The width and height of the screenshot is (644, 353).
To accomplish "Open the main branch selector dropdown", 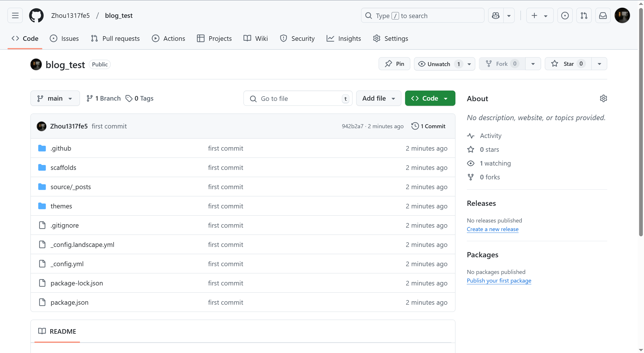I will (x=55, y=98).
